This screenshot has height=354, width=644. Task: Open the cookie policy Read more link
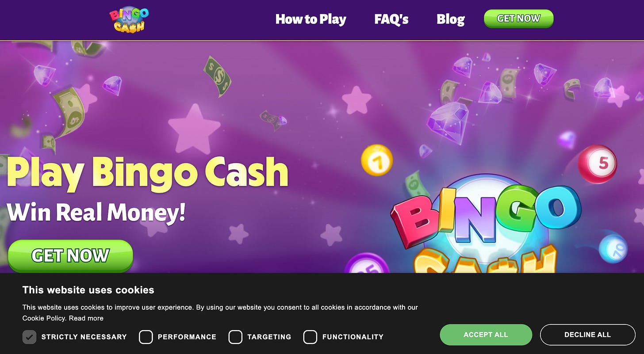pos(86,318)
